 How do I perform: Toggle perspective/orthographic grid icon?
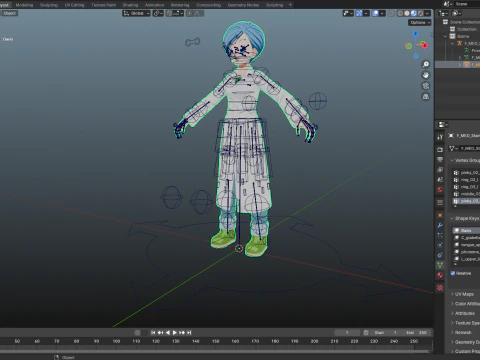coord(426,97)
